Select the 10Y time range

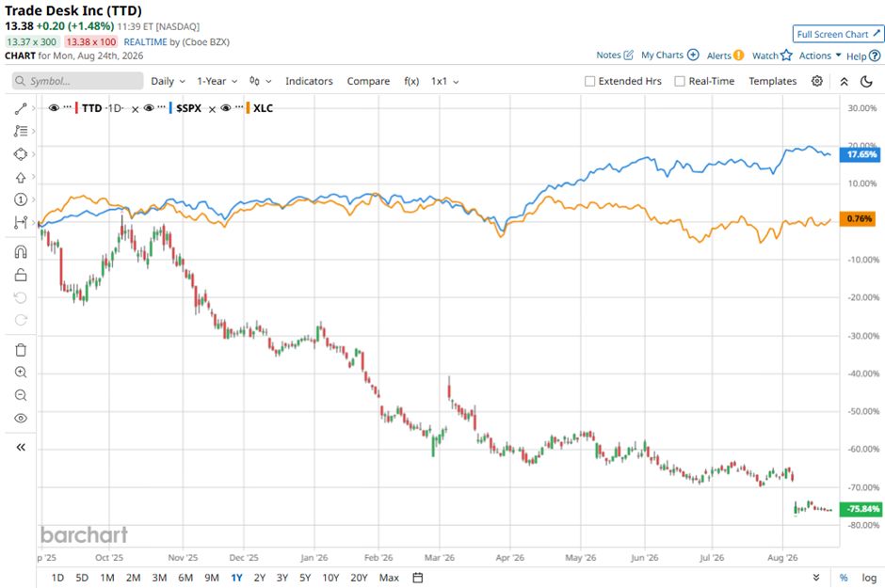click(330, 578)
